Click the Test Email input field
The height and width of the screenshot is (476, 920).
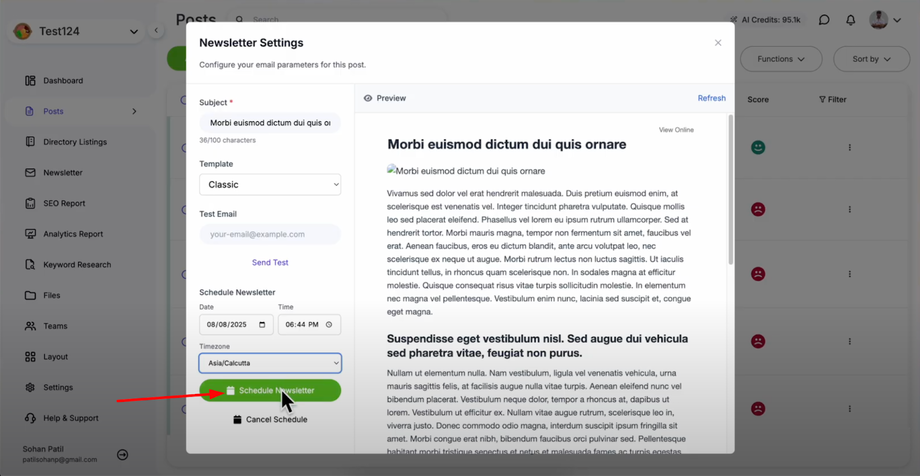point(270,235)
